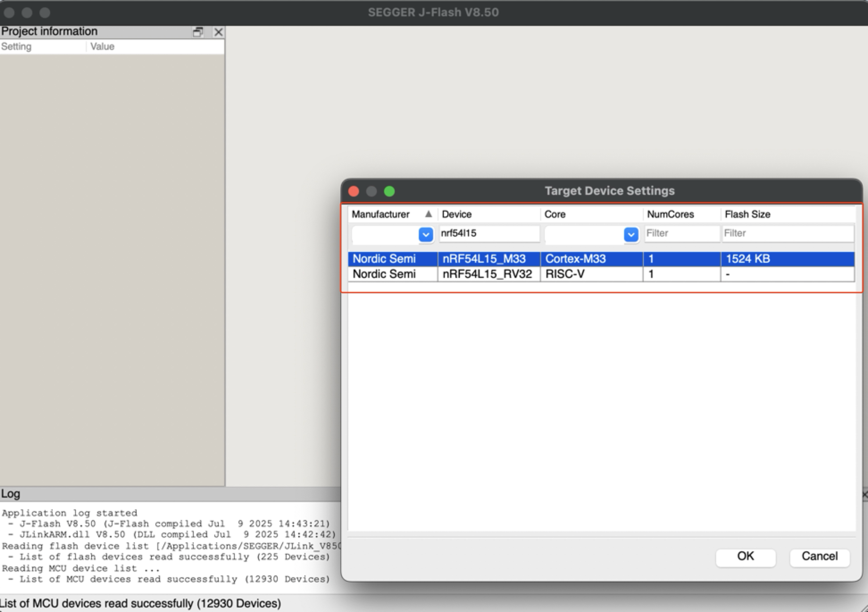Open the Core filter dropdown
This screenshot has width=868, height=612.
(x=631, y=234)
